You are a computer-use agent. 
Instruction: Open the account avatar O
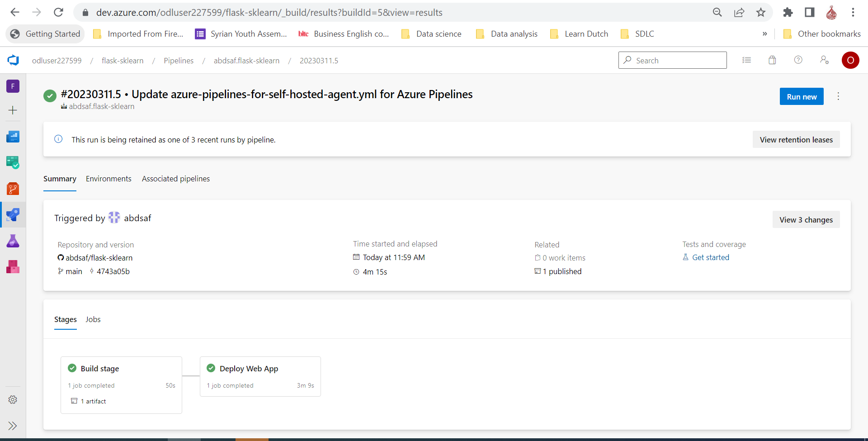(850, 60)
